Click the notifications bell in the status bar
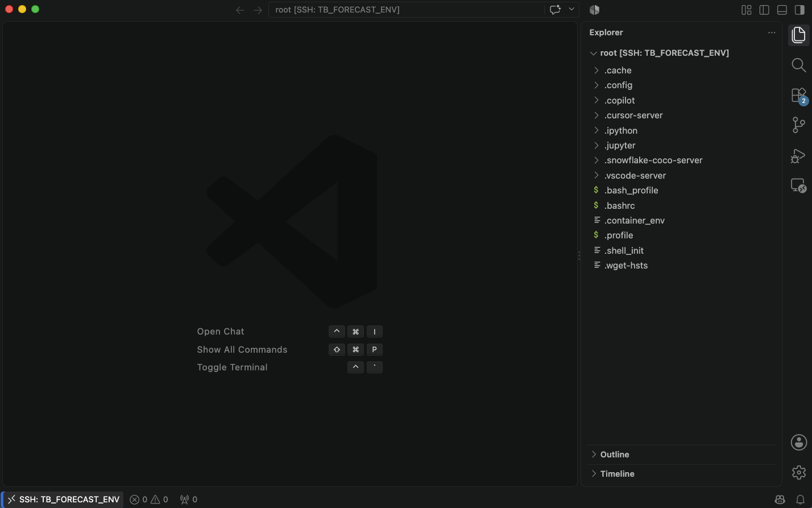812x508 pixels. pyautogui.click(x=800, y=499)
